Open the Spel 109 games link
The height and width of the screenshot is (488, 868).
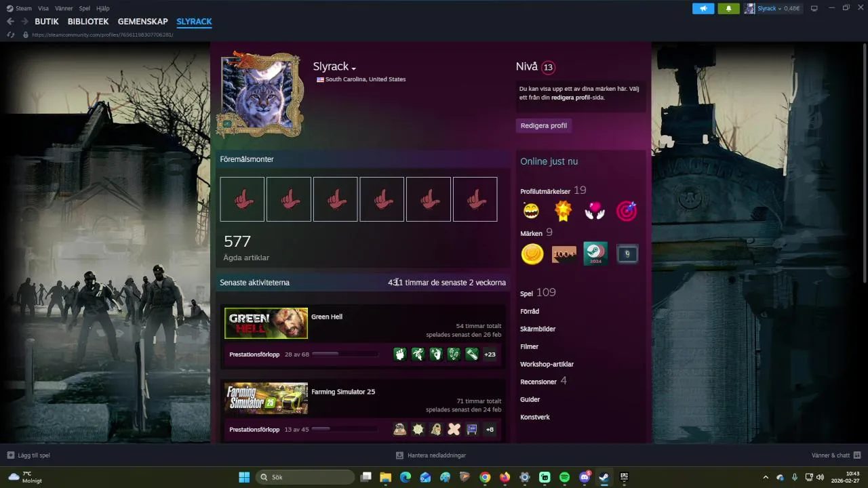pyautogui.click(x=538, y=293)
